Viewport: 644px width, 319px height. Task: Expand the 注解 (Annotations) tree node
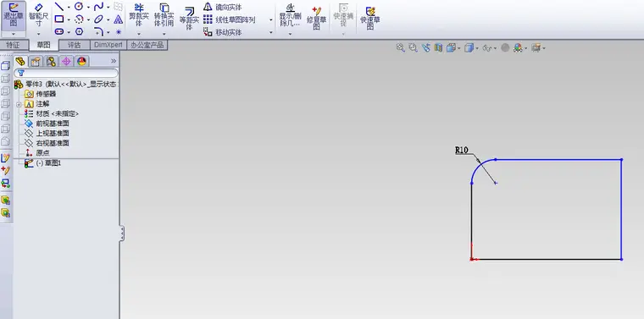19,105
